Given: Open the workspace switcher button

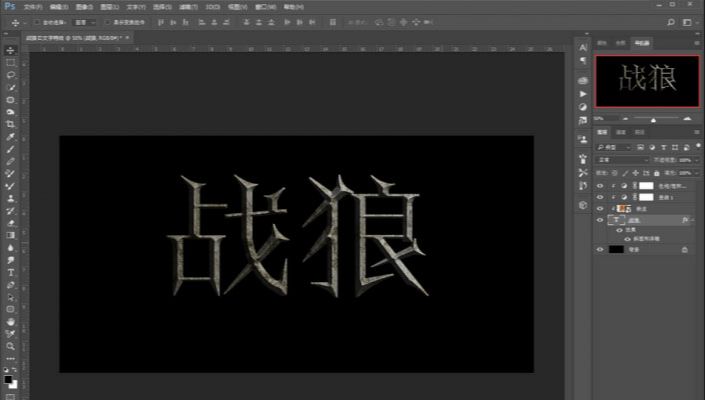Looking at the screenshot, I should 687,22.
